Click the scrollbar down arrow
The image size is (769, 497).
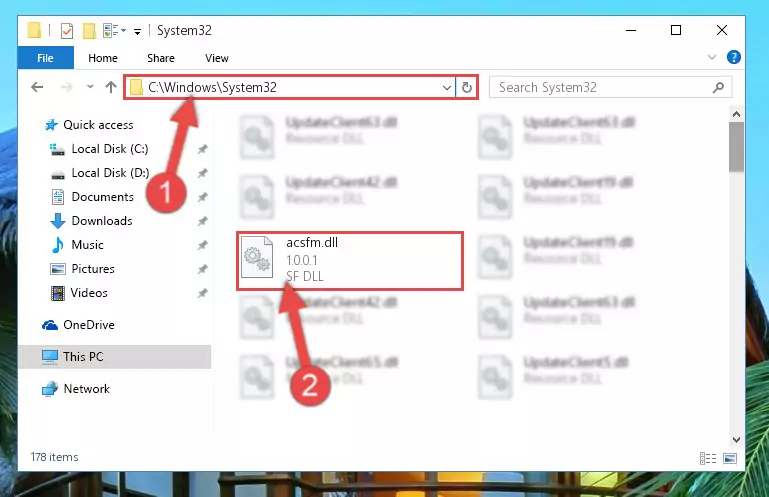point(736,440)
